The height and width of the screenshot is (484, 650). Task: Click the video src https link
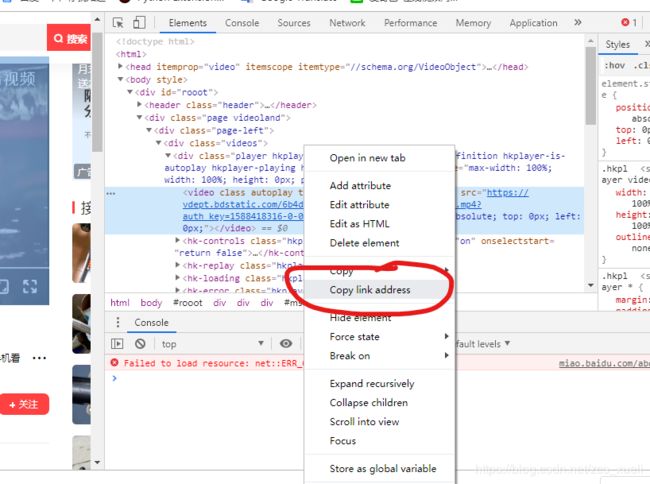coord(507,193)
